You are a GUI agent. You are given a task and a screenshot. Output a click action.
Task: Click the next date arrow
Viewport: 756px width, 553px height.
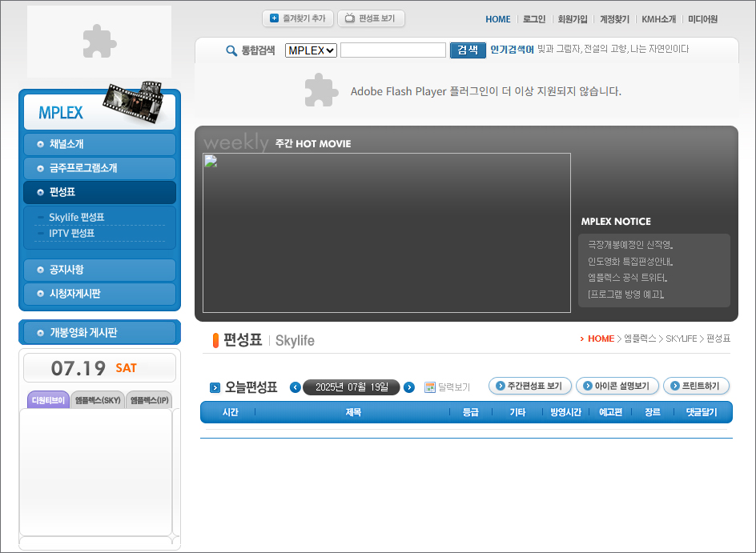[x=408, y=387]
